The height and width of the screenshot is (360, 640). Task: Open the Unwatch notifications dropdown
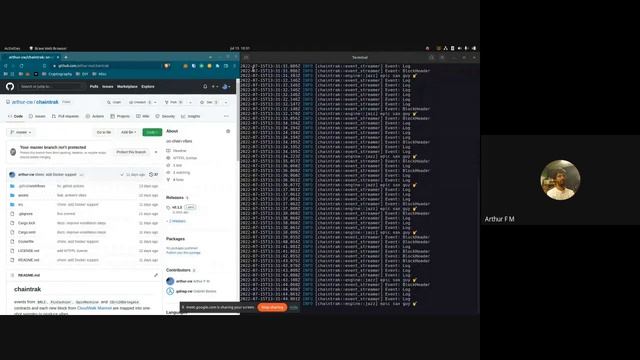[x=142, y=102]
